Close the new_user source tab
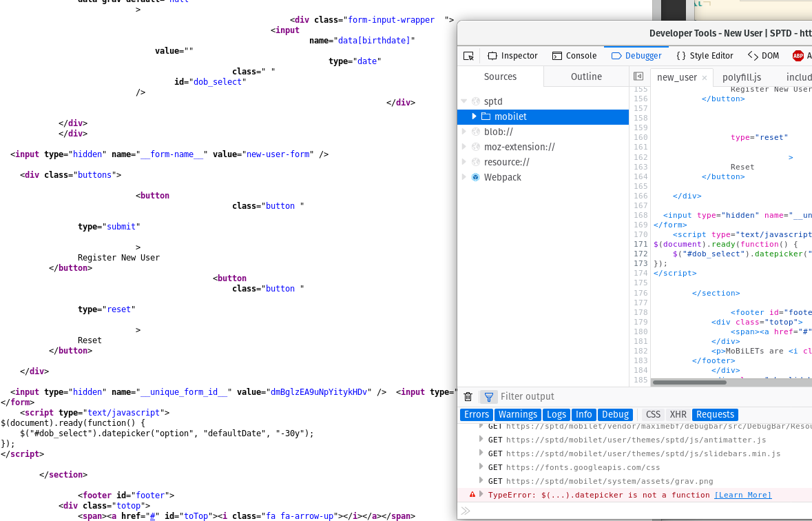This screenshot has width=812, height=521. pyautogui.click(x=705, y=78)
